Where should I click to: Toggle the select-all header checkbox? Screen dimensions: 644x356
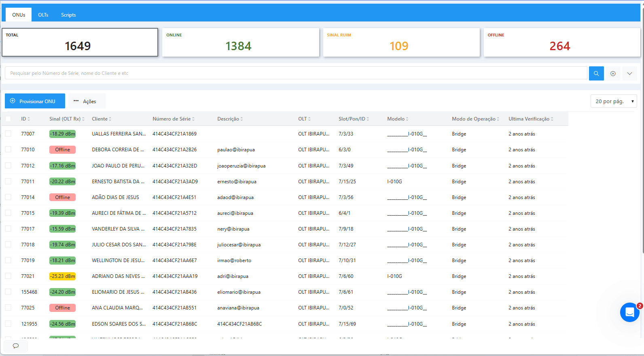coord(8,119)
